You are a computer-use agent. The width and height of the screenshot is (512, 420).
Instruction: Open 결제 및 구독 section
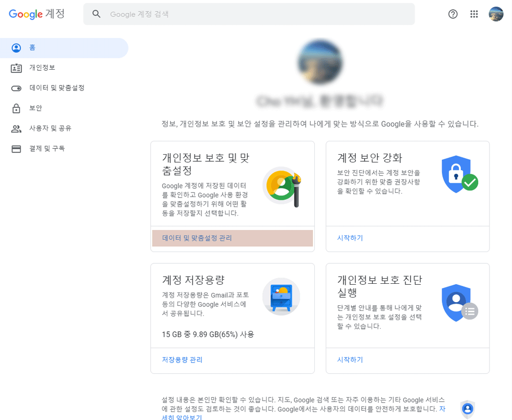[47, 149]
